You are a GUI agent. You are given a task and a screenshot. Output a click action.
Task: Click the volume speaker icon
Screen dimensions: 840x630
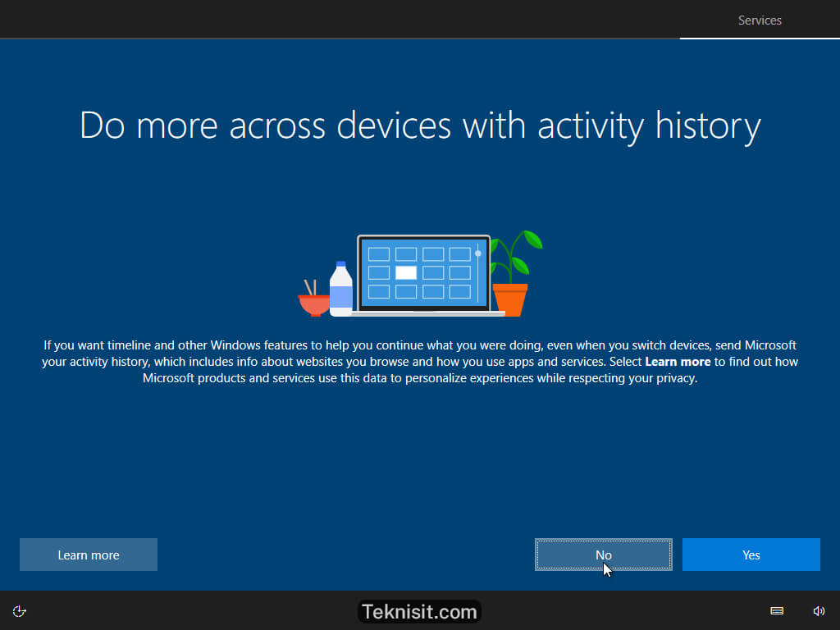pyautogui.click(x=819, y=610)
